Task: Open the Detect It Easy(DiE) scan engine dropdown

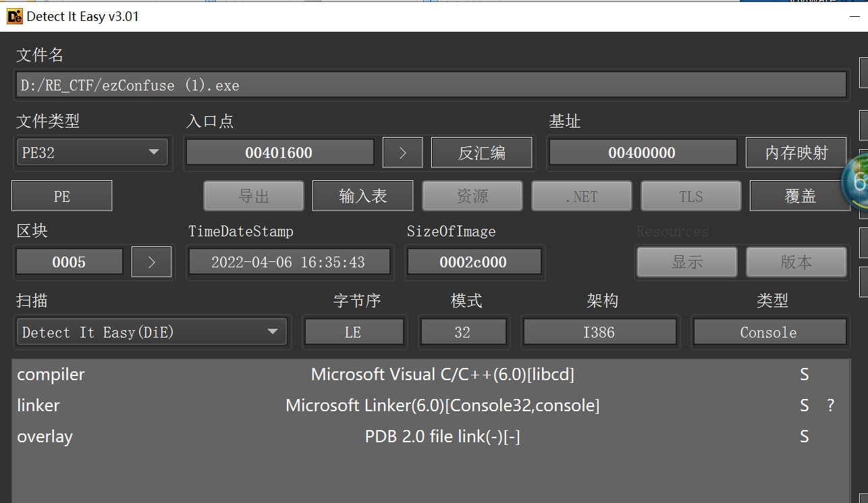Action: (x=152, y=332)
